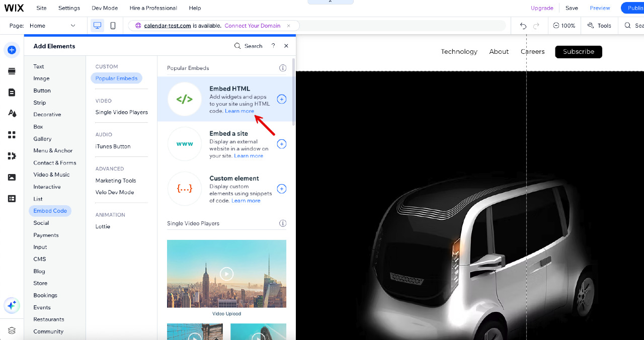
Task: Click the Subscribe button on site header
Action: [x=578, y=52]
